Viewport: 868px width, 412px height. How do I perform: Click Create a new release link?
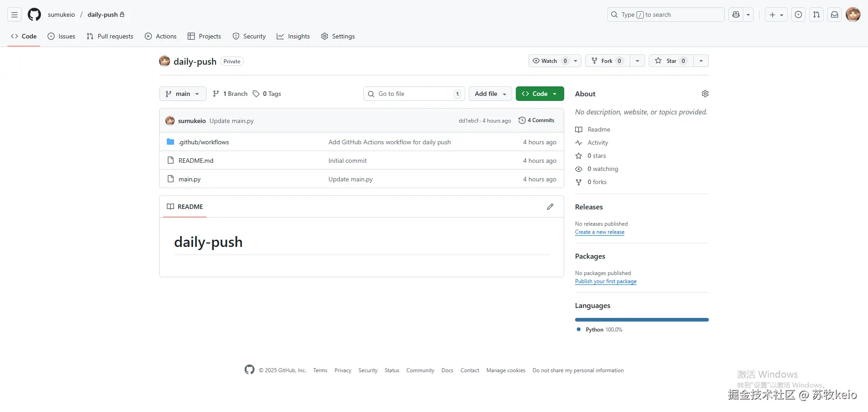(599, 232)
